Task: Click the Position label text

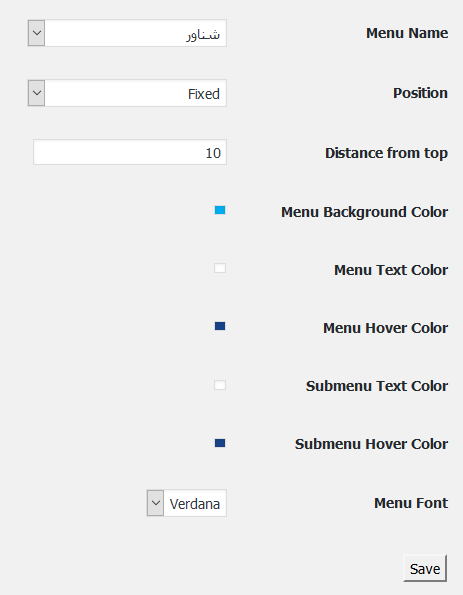Action: coord(420,93)
